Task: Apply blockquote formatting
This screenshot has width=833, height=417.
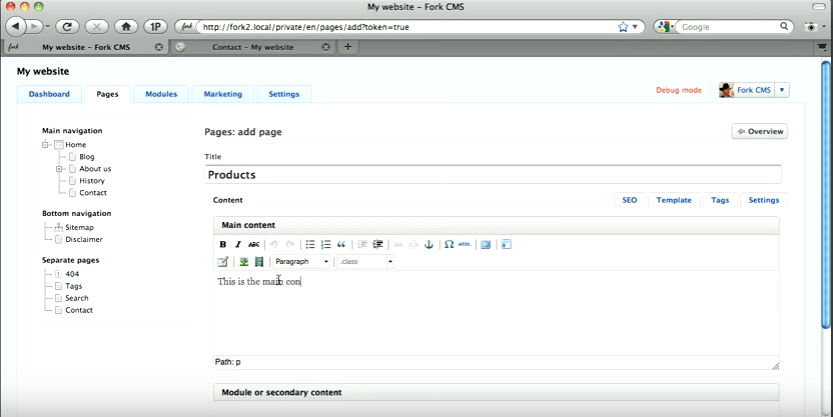Action: click(x=342, y=245)
